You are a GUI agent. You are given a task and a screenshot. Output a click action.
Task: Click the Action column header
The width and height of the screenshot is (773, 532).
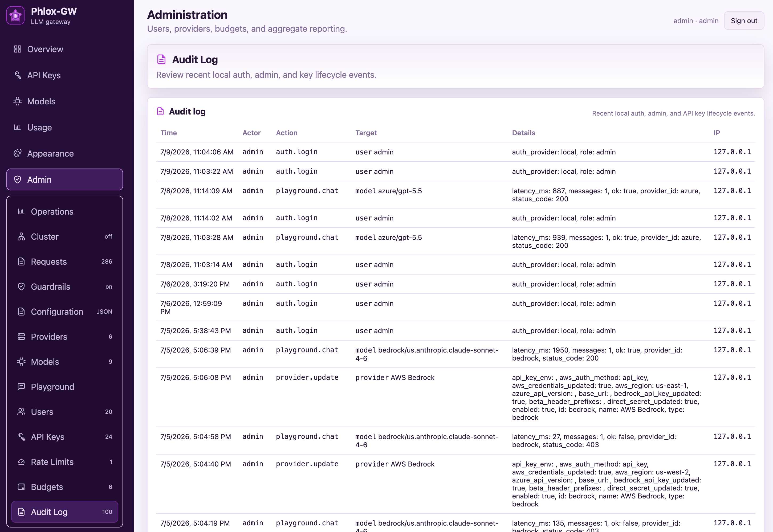coord(286,133)
